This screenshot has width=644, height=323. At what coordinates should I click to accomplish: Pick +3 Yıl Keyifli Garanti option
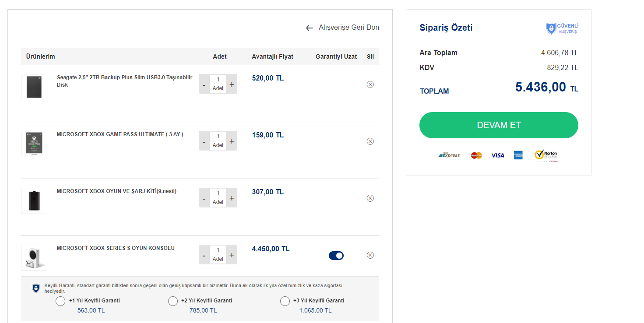(x=285, y=301)
